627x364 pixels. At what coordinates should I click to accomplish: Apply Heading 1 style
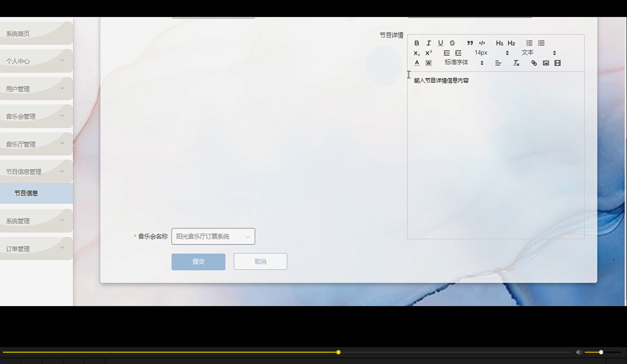tap(499, 43)
